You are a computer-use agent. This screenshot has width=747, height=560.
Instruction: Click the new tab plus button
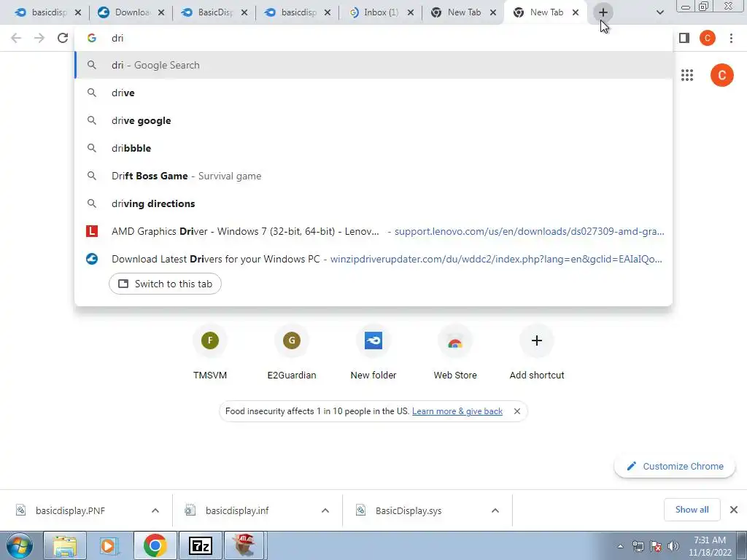pos(603,12)
